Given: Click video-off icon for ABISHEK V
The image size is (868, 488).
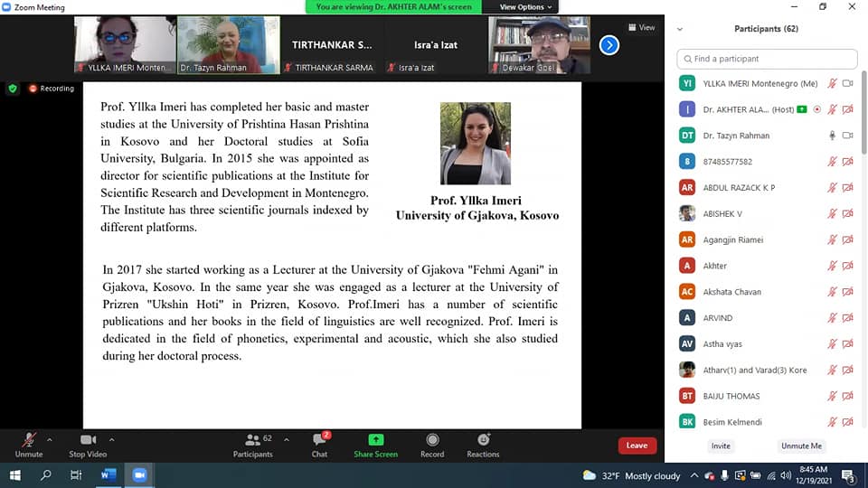Looking at the screenshot, I should point(847,213).
